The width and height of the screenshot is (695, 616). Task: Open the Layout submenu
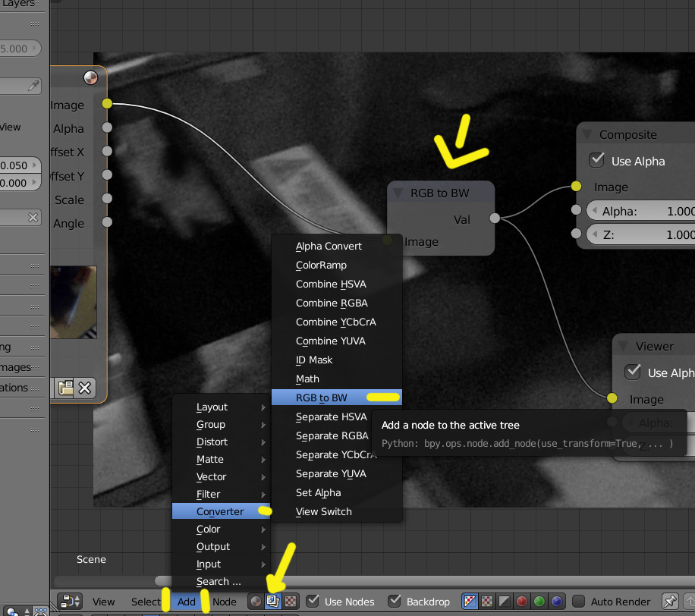click(x=222, y=407)
